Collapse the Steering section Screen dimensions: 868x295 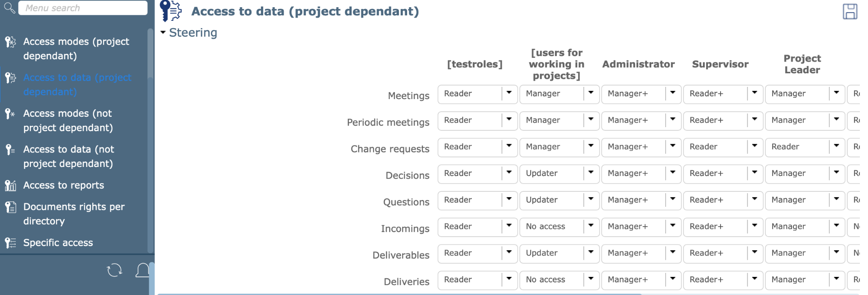[x=163, y=33]
